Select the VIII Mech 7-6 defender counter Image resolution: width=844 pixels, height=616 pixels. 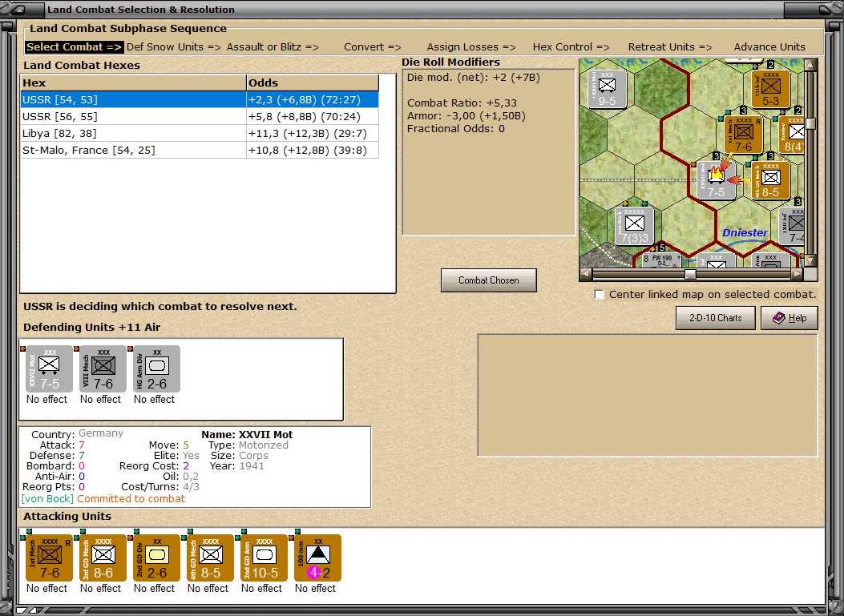[x=101, y=368]
